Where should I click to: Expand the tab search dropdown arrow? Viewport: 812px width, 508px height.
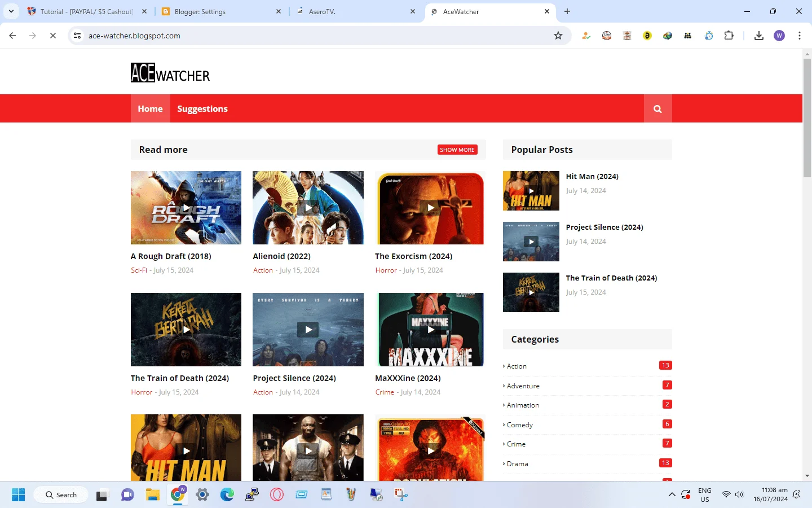point(11,11)
